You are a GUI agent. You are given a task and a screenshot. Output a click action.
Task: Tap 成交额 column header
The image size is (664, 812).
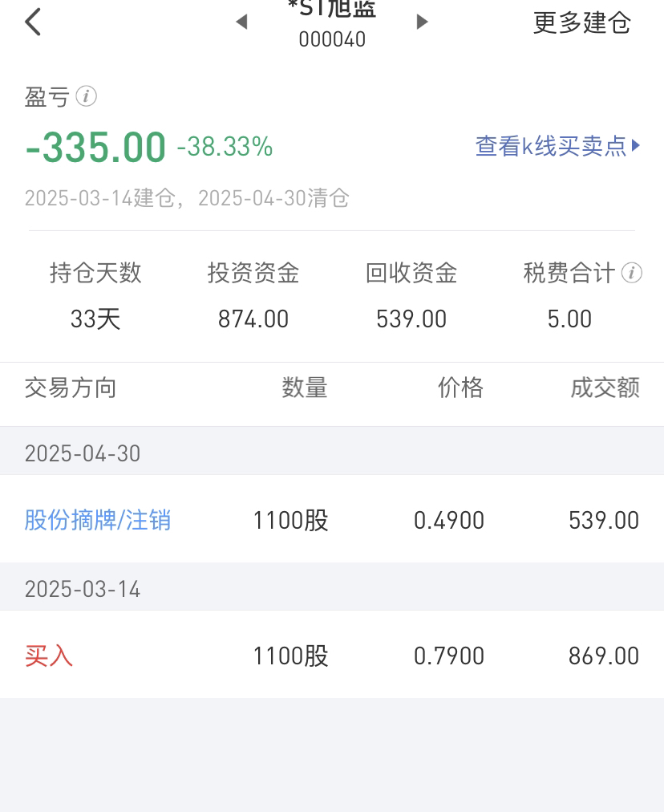pyautogui.click(x=605, y=388)
